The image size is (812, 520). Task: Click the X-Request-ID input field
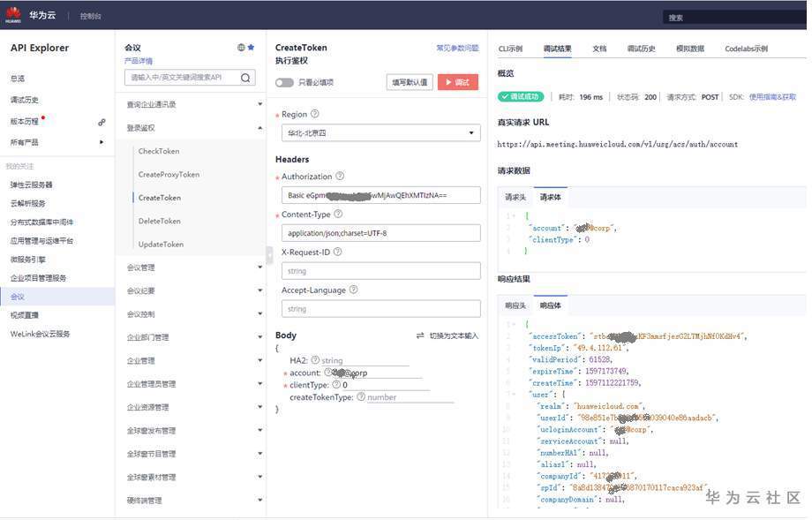pos(381,271)
